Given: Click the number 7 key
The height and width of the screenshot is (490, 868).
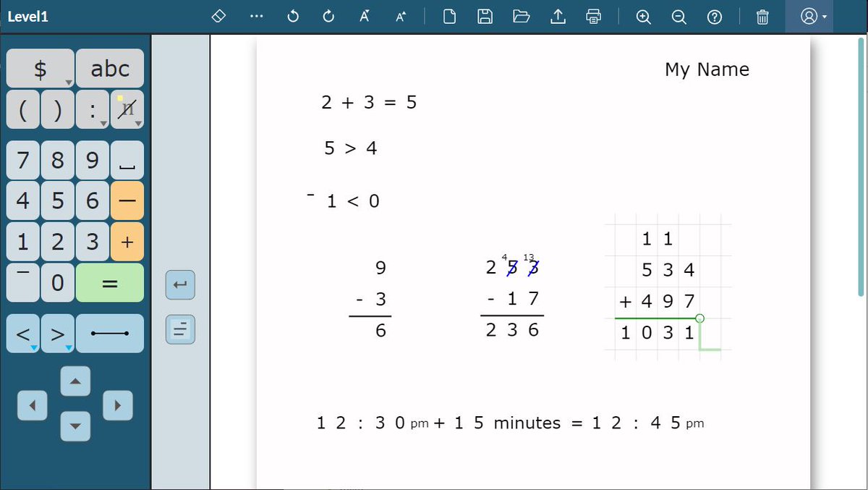Looking at the screenshot, I should 23,160.
